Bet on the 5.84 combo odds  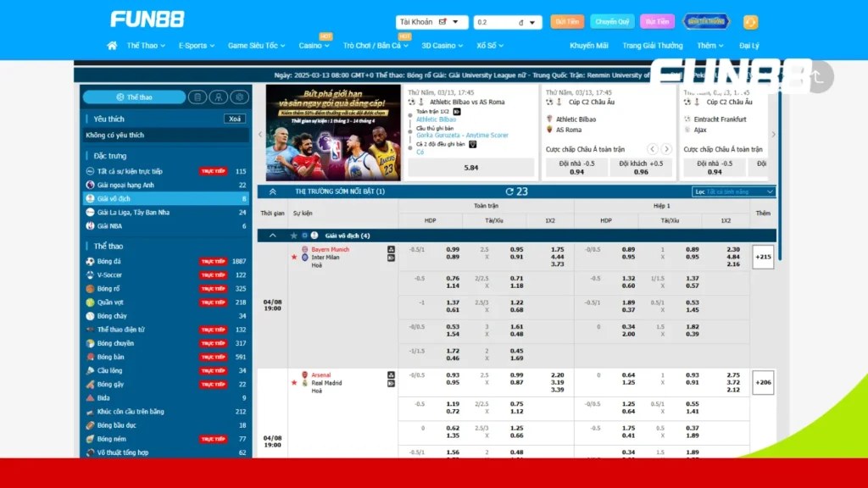click(471, 168)
